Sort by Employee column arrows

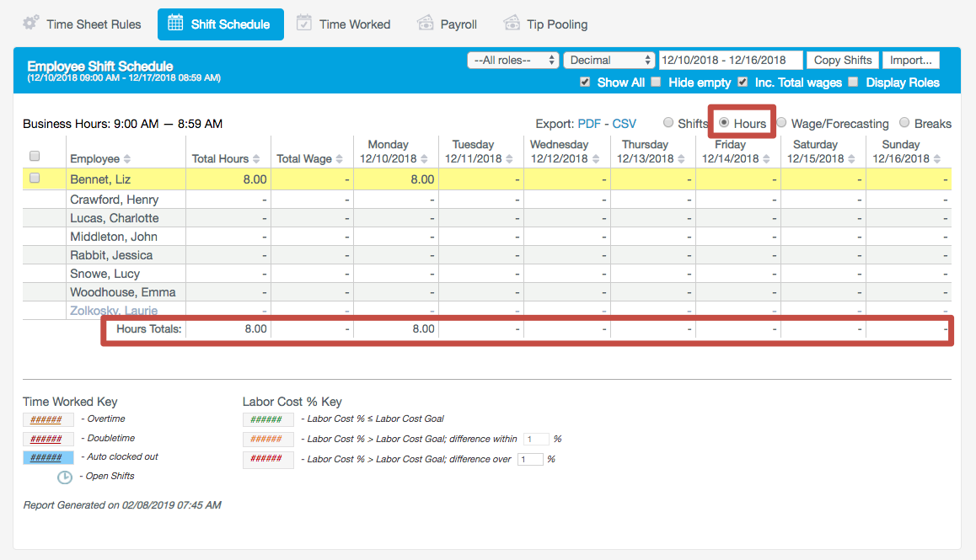coord(127,159)
